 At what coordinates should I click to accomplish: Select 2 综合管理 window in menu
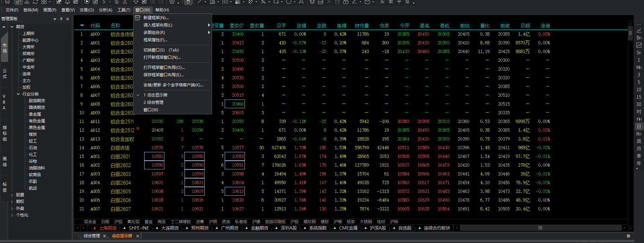[x=153, y=103]
